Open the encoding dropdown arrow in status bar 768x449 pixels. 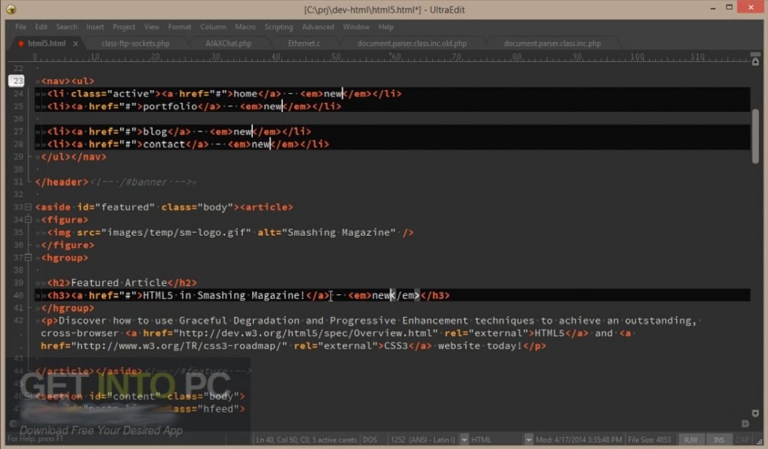(x=464, y=440)
